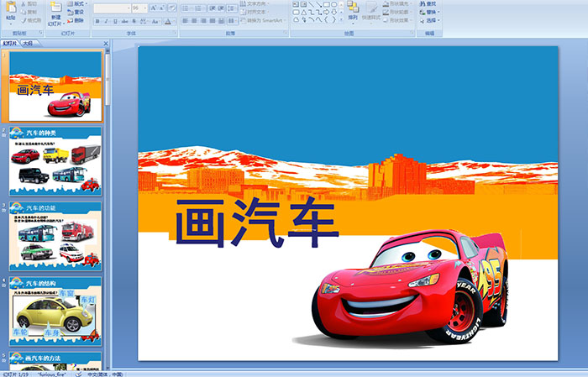Toggle Justify alignment
This screenshot has height=377, width=588.
pyautogui.click(x=213, y=21)
